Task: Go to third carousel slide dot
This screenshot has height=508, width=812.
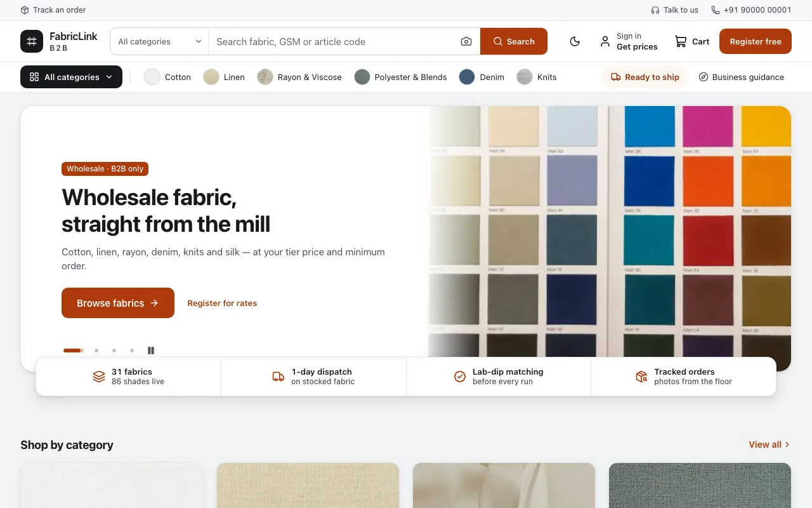Action: click(114, 351)
